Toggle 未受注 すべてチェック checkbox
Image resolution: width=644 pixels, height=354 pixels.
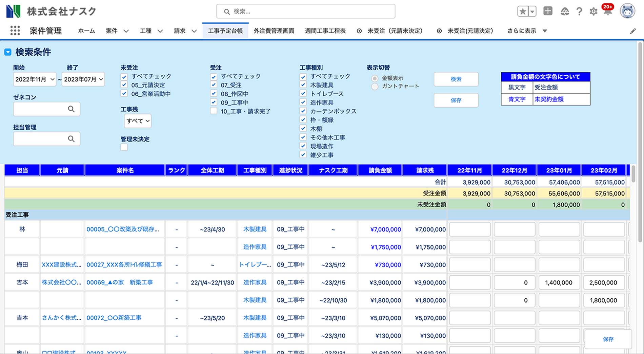tap(124, 76)
